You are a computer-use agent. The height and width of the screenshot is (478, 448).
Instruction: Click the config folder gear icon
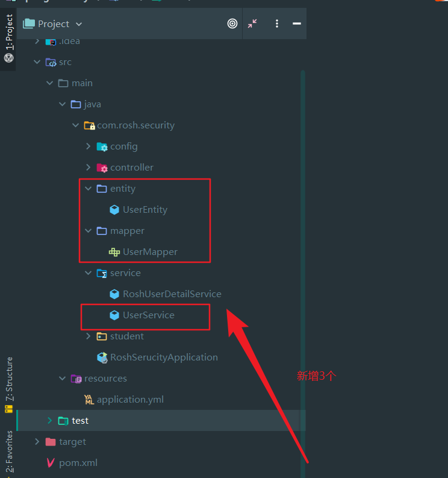click(x=102, y=146)
